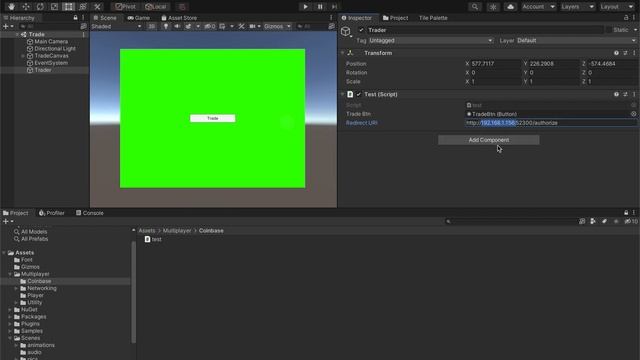This screenshot has height=360, width=640.
Task: Open the Layers dropdown
Action: (x=577, y=7)
